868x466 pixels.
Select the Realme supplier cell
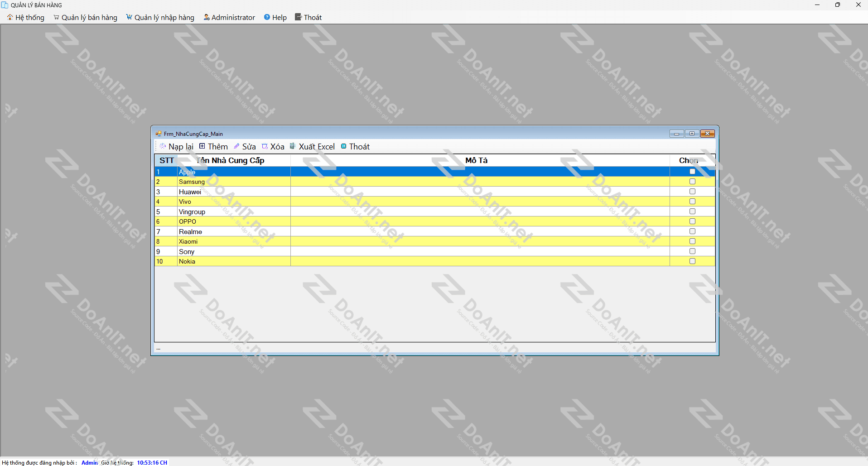pyautogui.click(x=234, y=231)
